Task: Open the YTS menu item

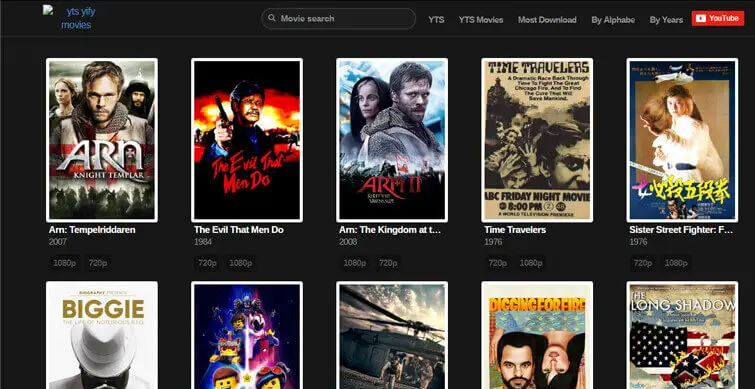Action: (x=436, y=20)
